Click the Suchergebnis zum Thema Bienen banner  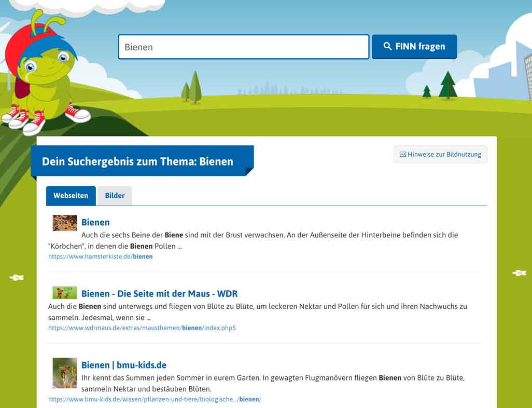tap(137, 161)
